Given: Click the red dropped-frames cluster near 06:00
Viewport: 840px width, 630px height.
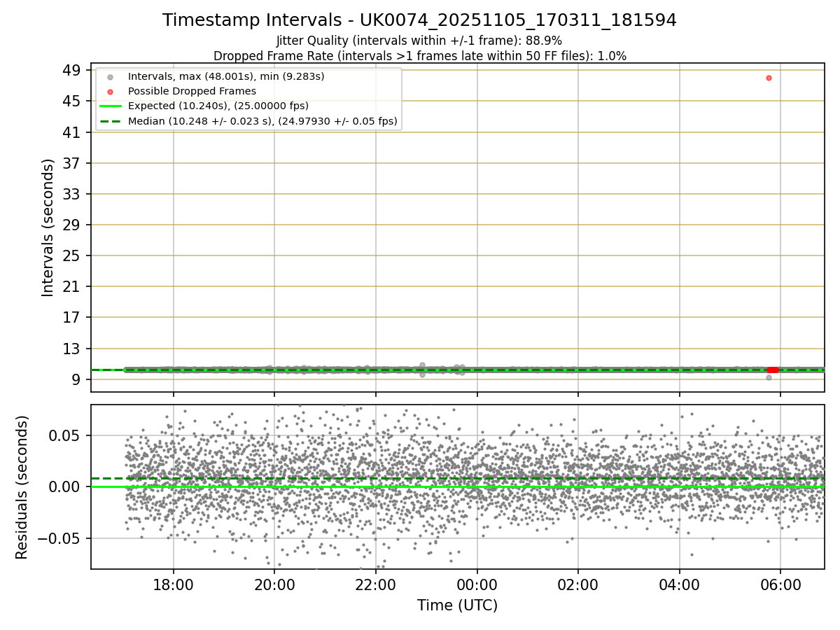Looking at the screenshot, I should [773, 370].
